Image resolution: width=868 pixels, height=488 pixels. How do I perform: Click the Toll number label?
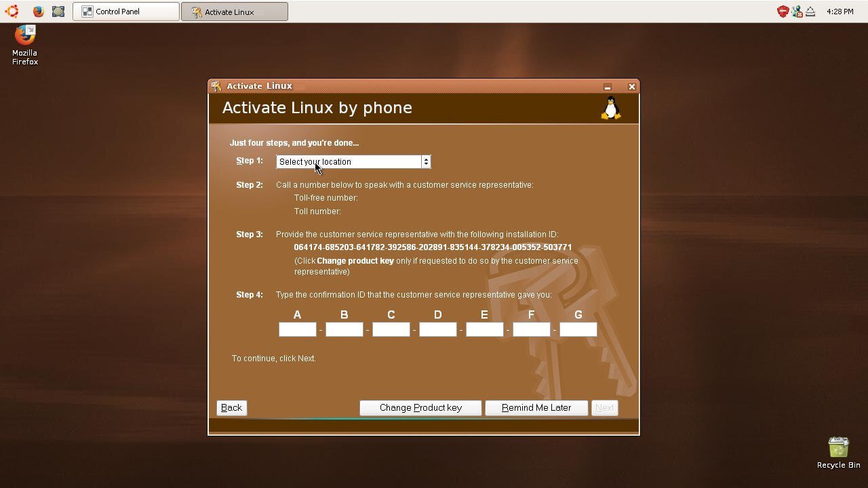click(x=317, y=211)
